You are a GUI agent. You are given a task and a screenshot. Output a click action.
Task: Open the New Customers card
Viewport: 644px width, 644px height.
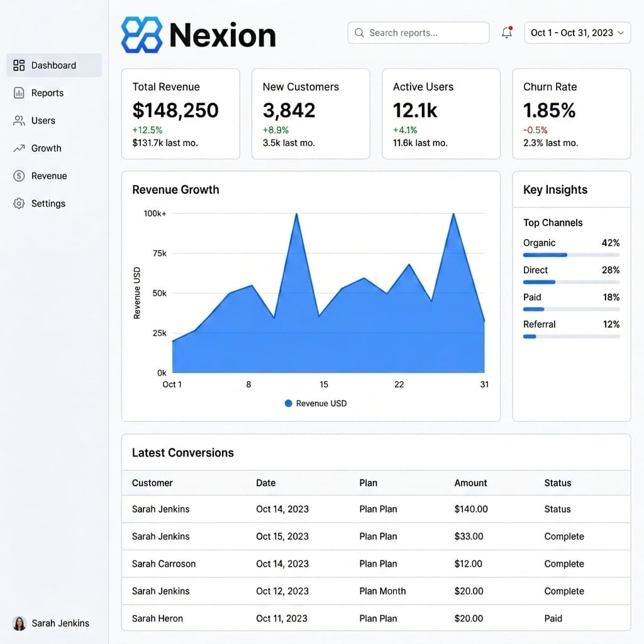pos(311,114)
